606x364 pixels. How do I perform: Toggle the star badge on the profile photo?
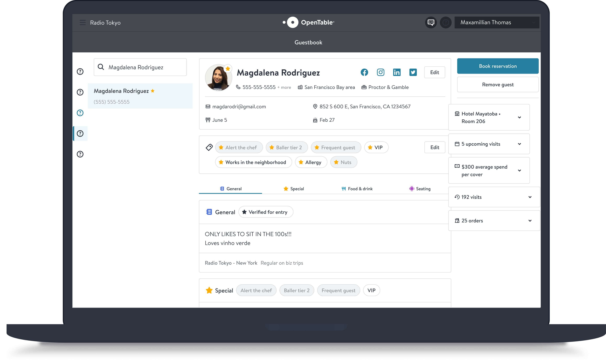pyautogui.click(x=228, y=69)
